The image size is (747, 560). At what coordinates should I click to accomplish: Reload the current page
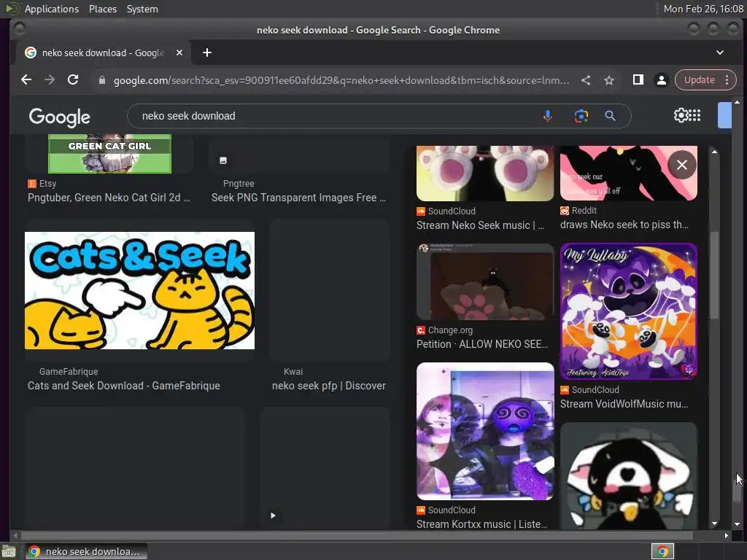coord(73,80)
